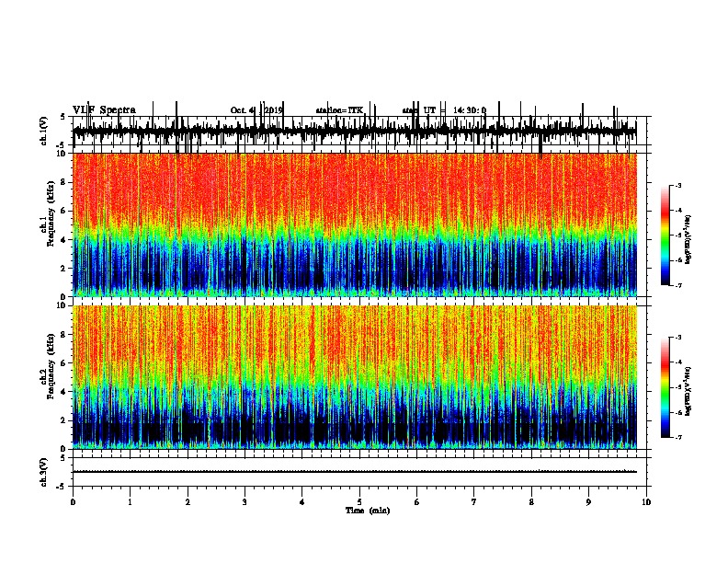728x563 pixels.
Task: Click the time axis tick label "1"
Action: click(x=131, y=502)
